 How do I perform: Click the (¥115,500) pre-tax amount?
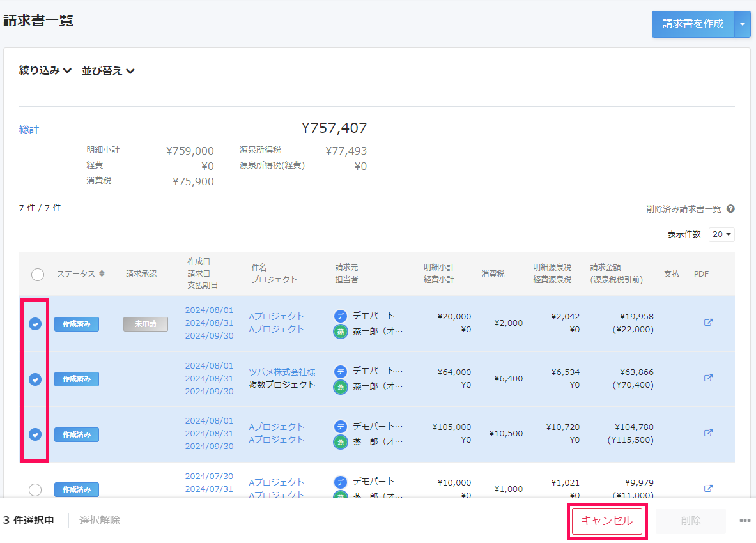click(631, 440)
